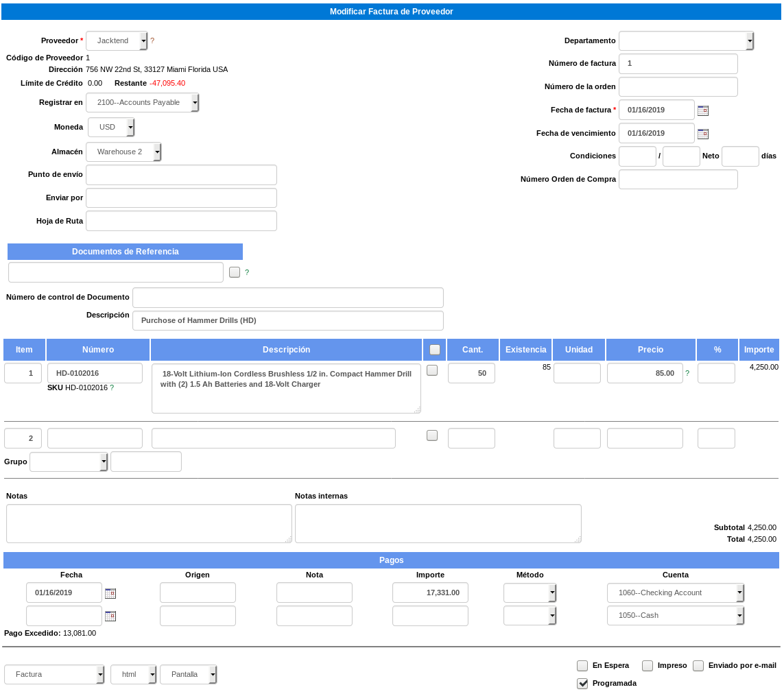
Task: Enable the En Espera checkbox
Action: coord(582,665)
